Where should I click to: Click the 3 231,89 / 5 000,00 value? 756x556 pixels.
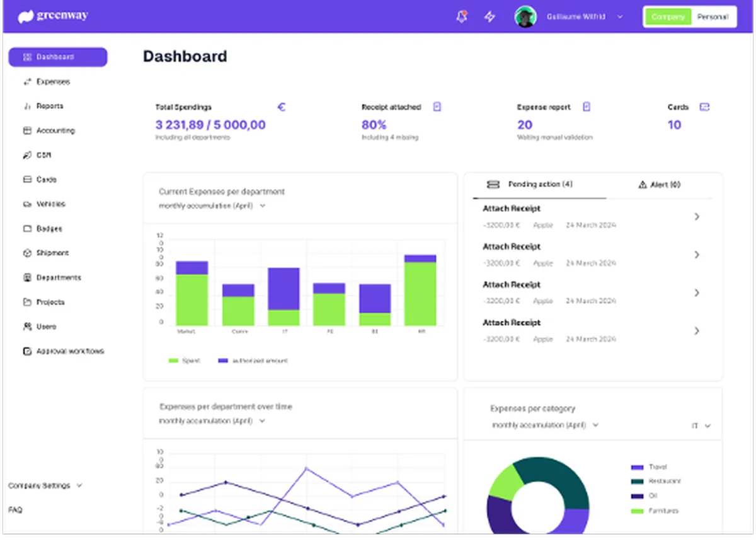tap(210, 125)
